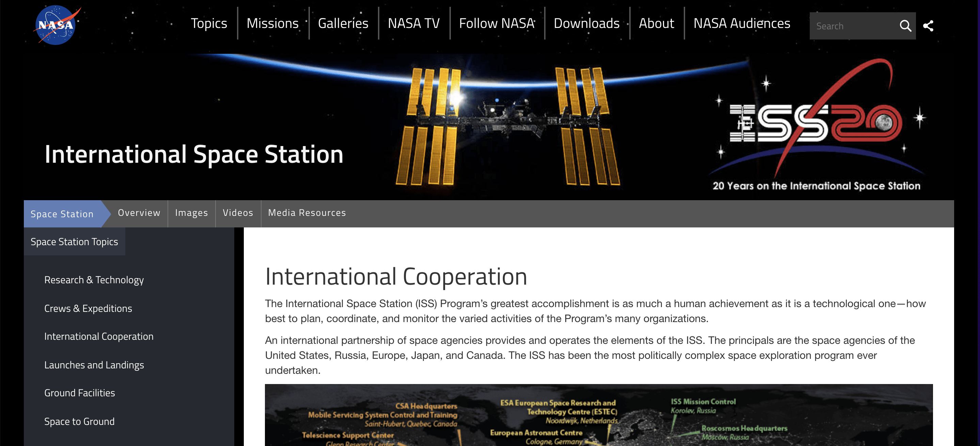Click 'Telescience Support Center' map label
The image size is (980, 446).
pyautogui.click(x=348, y=435)
